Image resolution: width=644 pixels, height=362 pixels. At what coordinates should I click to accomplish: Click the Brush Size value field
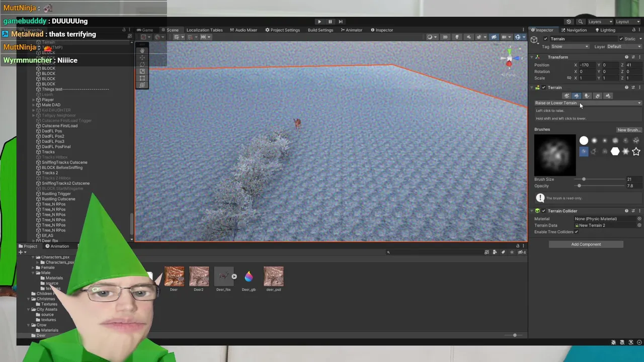(x=634, y=179)
